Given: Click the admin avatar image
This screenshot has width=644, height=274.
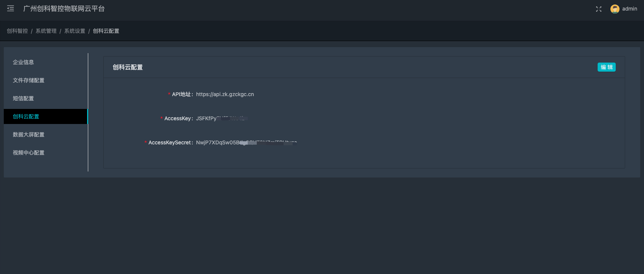Looking at the screenshot, I should coord(615,9).
